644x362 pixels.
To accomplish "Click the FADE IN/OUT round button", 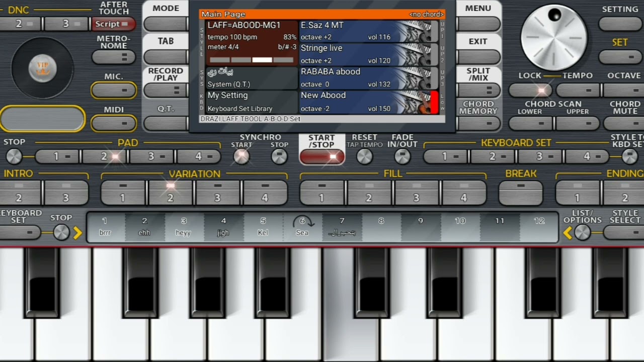I will [x=402, y=157].
